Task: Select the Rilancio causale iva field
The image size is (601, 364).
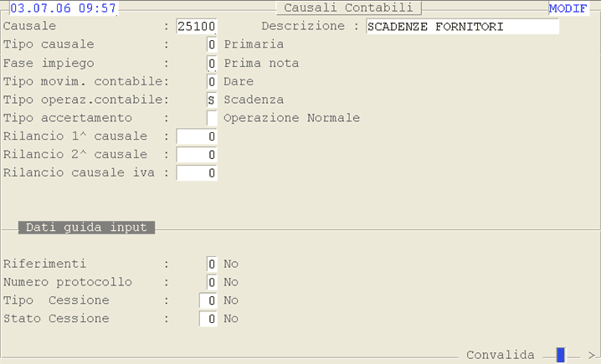Action: [197, 173]
